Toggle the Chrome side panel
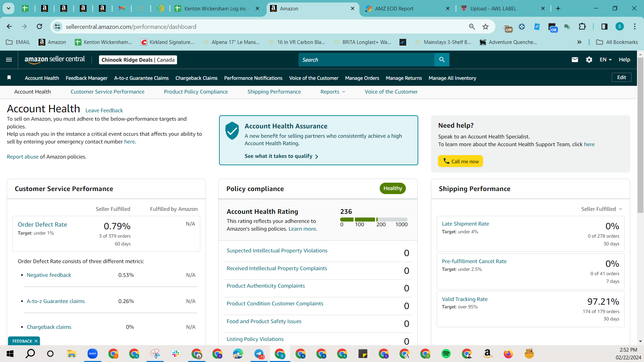The height and width of the screenshot is (362, 644). click(604, 26)
